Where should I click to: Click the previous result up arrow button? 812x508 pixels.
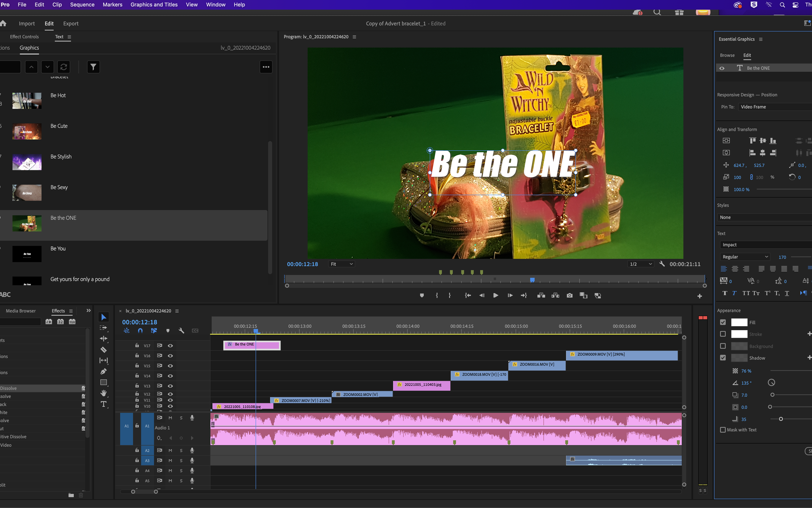(31, 67)
